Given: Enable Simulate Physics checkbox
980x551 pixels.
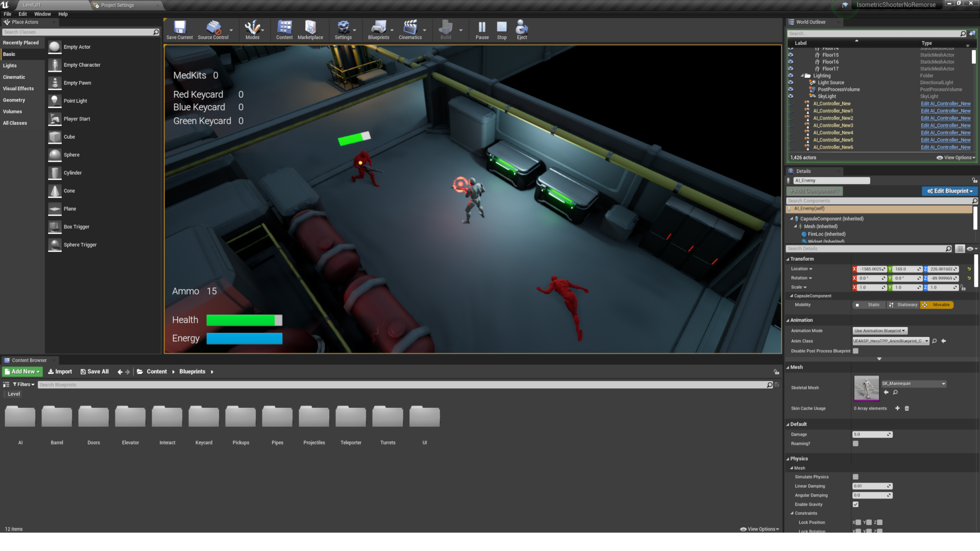Looking at the screenshot, I should point(855,477).
